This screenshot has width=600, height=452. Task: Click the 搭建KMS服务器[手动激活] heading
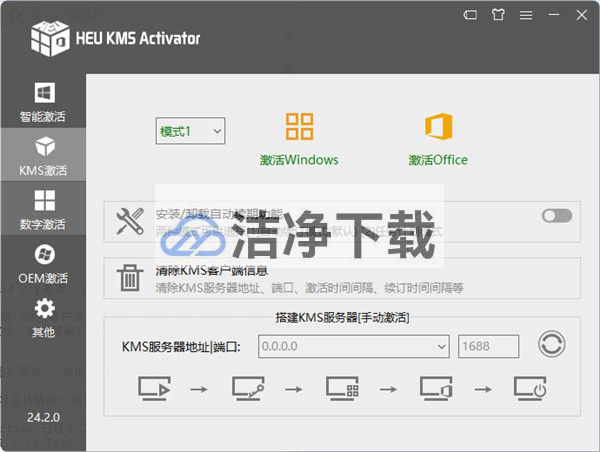pos(342,317)
